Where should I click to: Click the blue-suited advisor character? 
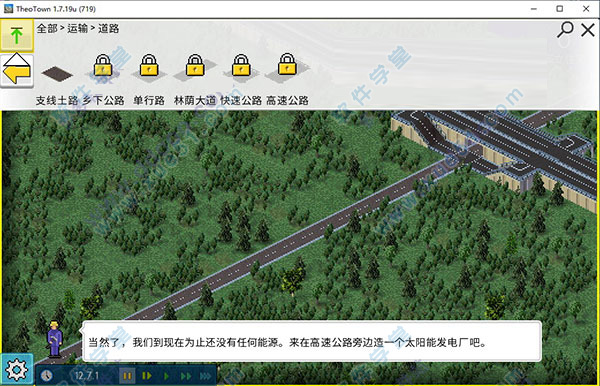click(x=54, y=339)
